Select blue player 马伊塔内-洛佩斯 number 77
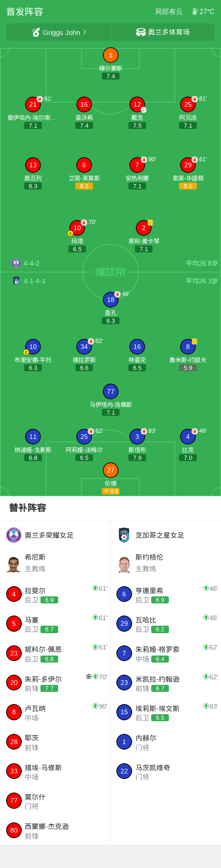 click(111, 391)
